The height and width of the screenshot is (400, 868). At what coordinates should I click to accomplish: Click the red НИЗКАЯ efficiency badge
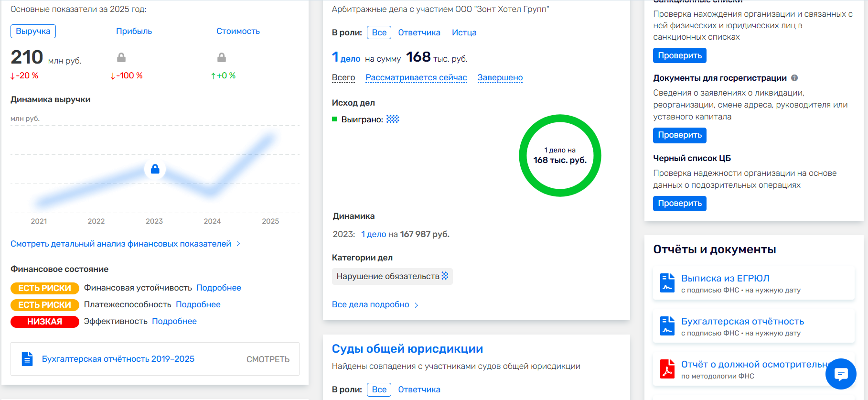tap(45, 322)
